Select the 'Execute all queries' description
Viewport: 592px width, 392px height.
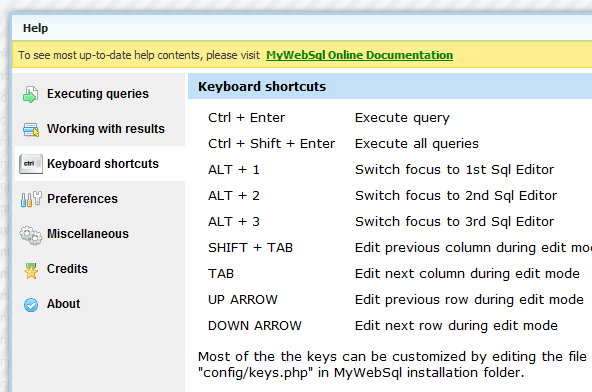[x=417, y=144]
